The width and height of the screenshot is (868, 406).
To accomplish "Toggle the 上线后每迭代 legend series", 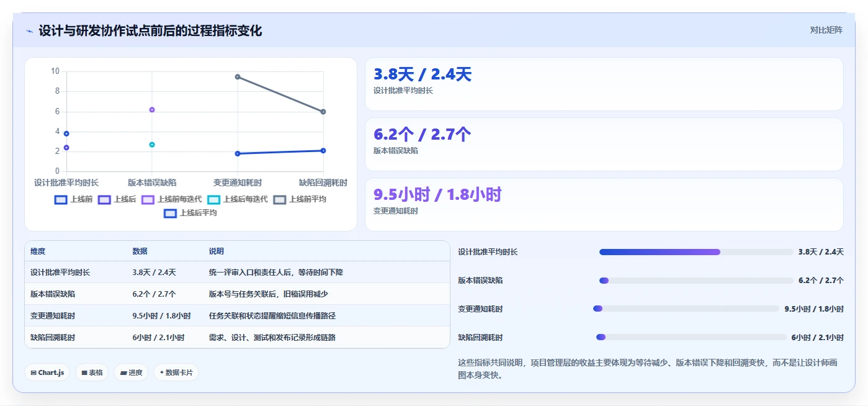I will pyautogui.click(x=237, y=199).
